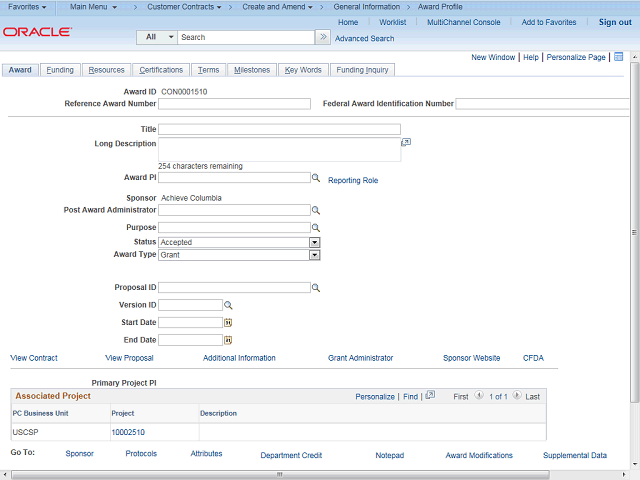Click Sign out in the header
Screen dimensions: 640x480
(x=614, y=22)
